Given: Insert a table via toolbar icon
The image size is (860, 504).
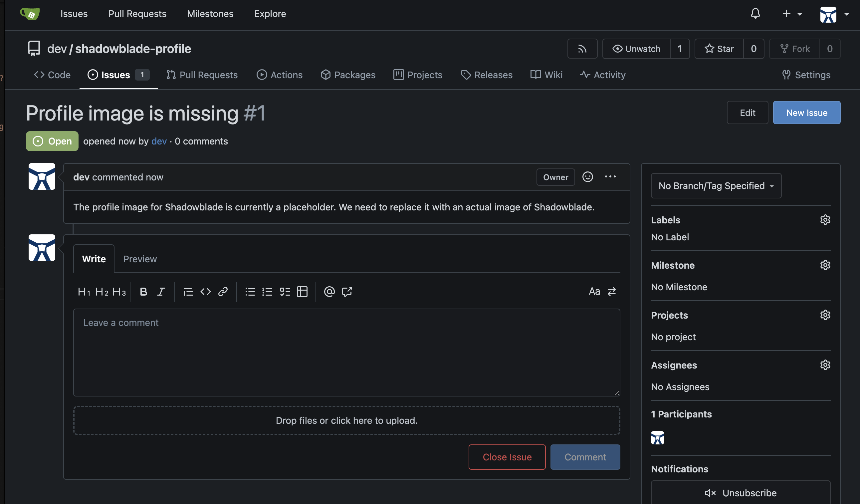Looking at the screenshot, I should pos(302,292).
